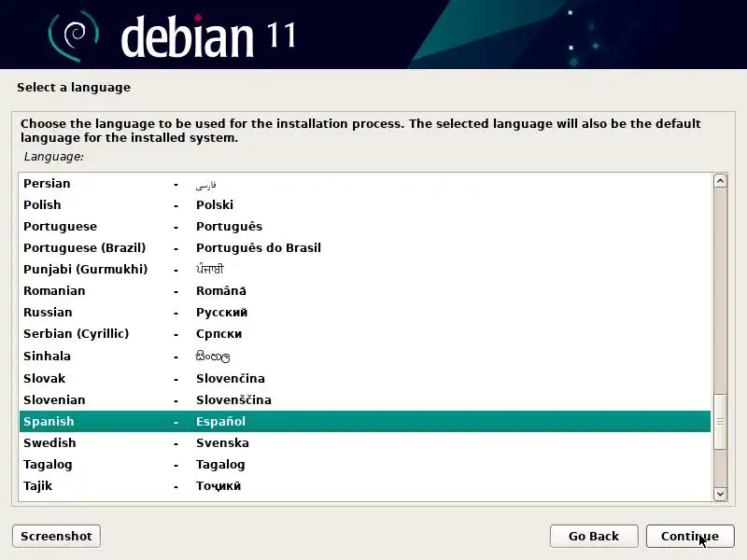Click the highlighted Spanish - Español row

click(x=365, y=422)
